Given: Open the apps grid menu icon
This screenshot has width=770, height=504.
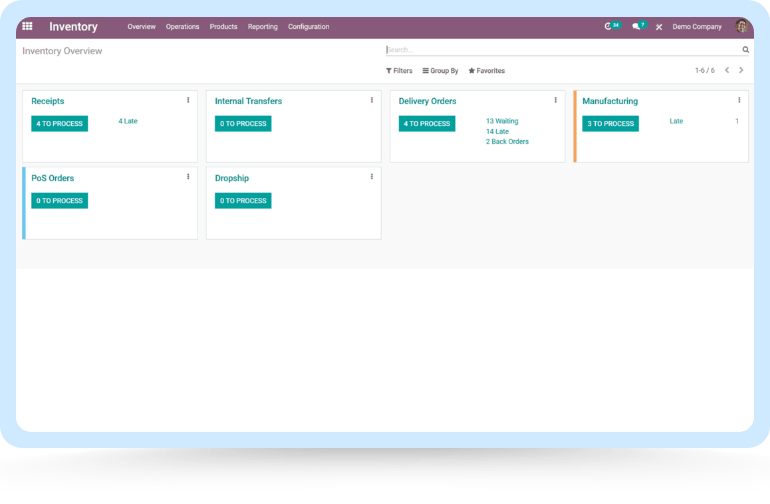Looking at the screenshot, I should (27, 27).
